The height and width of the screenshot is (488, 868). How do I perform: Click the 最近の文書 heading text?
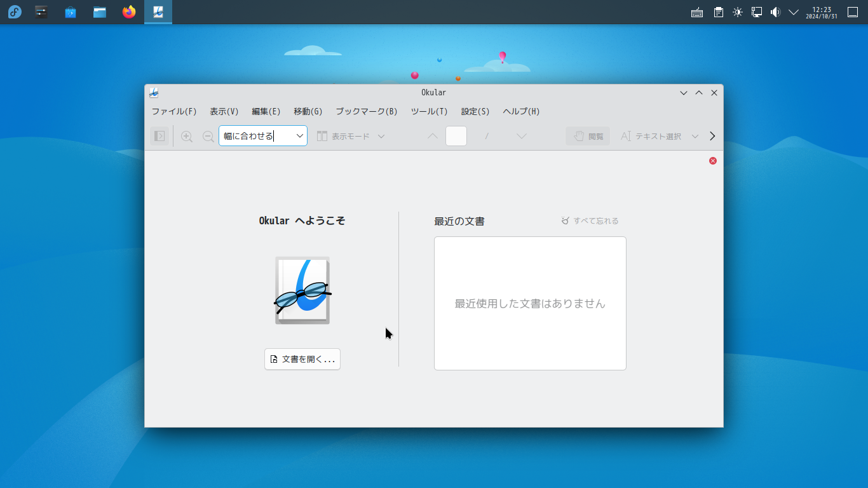tap(459, 221)
